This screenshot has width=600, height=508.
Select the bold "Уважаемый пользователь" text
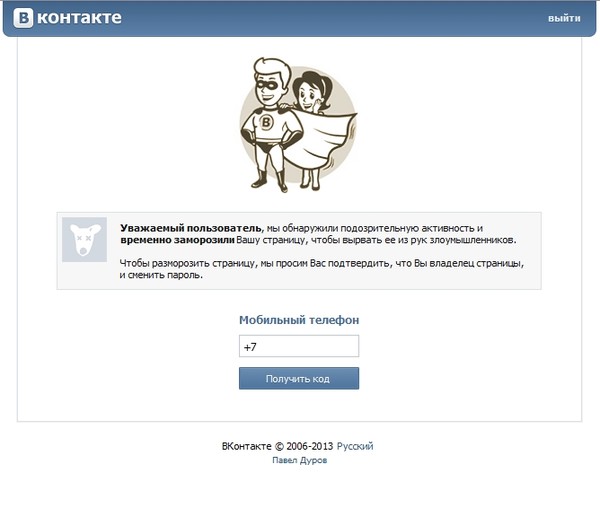pos(191,228)
